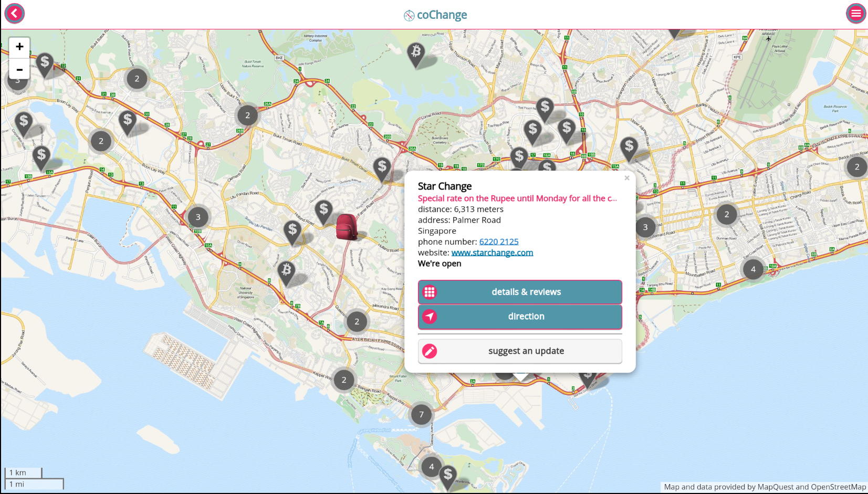
Task: Click the MapQuest and OpenStreetMap attribution
Action: click(x=765, y=487)
